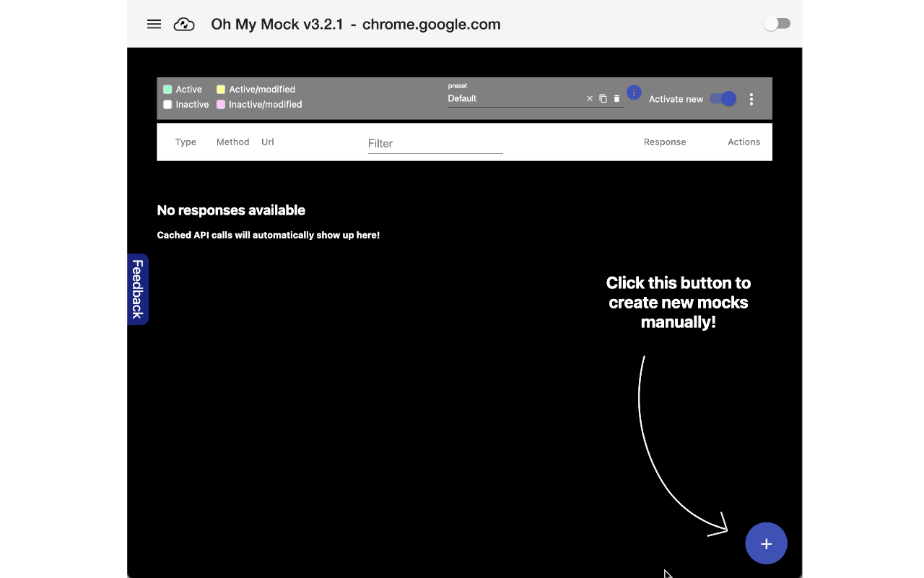924x578 pixels.
Task: Click the Url column header
Action: click(268, 142)
